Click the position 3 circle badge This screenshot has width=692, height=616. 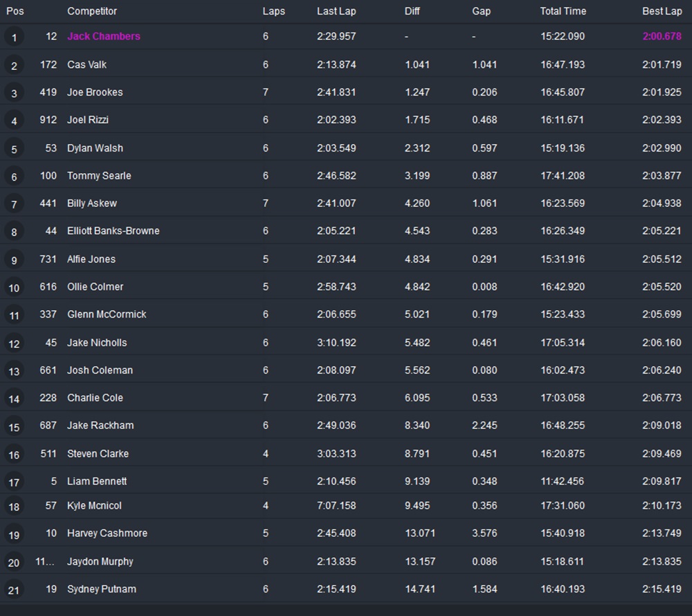(x=14, y=93)
